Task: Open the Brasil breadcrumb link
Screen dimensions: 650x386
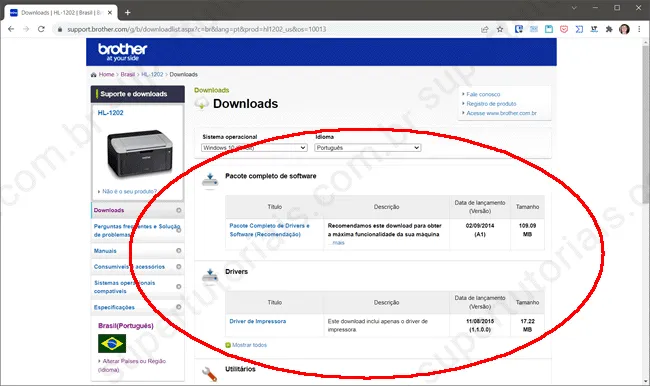Action: [128, 74]
